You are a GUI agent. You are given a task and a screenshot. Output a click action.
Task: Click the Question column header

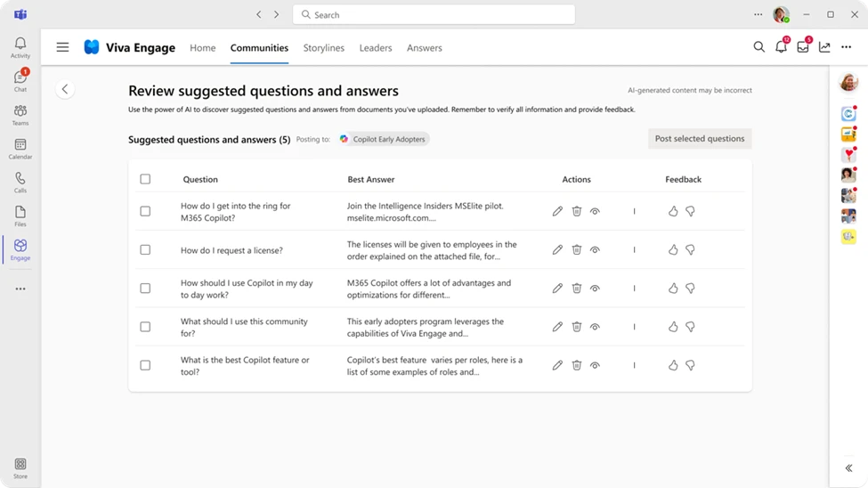(200, 180)
